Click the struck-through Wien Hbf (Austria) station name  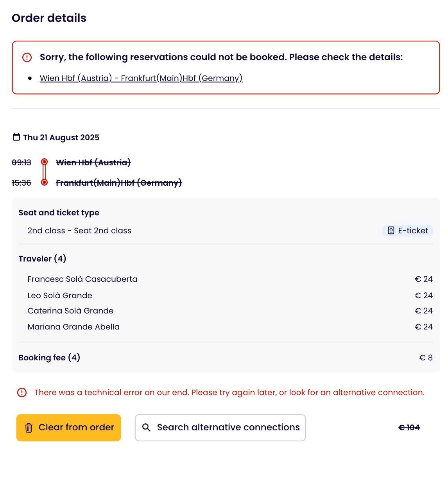pyautogui.click(x=93, y=163)
